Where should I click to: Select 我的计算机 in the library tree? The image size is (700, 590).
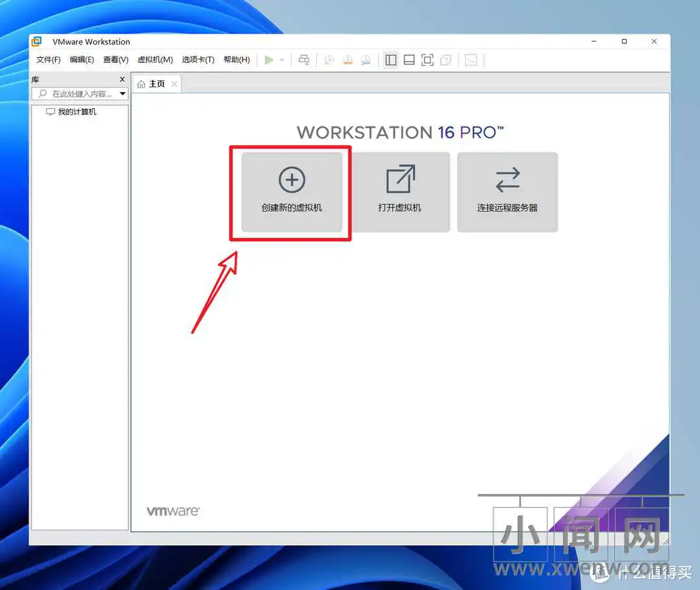[71, 112]
